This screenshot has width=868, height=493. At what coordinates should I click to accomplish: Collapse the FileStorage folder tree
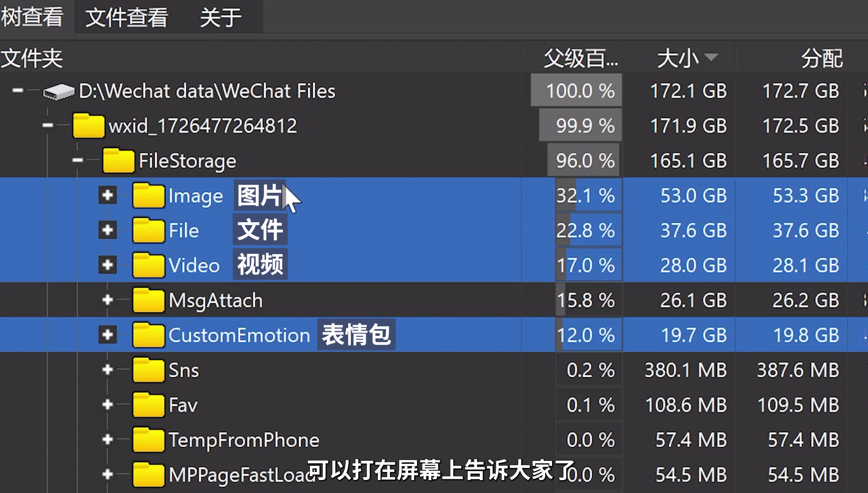[x=78, y=160]
